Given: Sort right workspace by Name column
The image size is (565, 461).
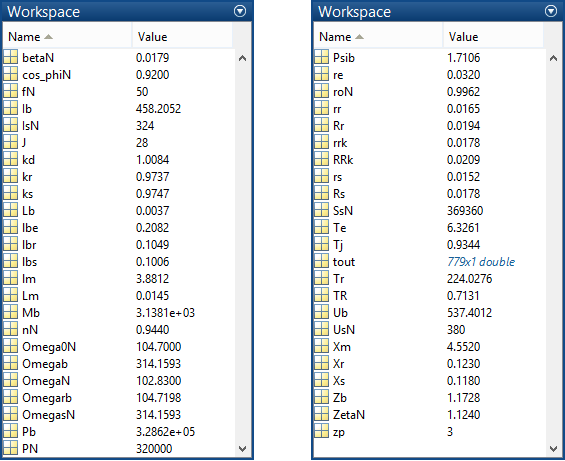Looking at the screenshot, I should (378, 36).
